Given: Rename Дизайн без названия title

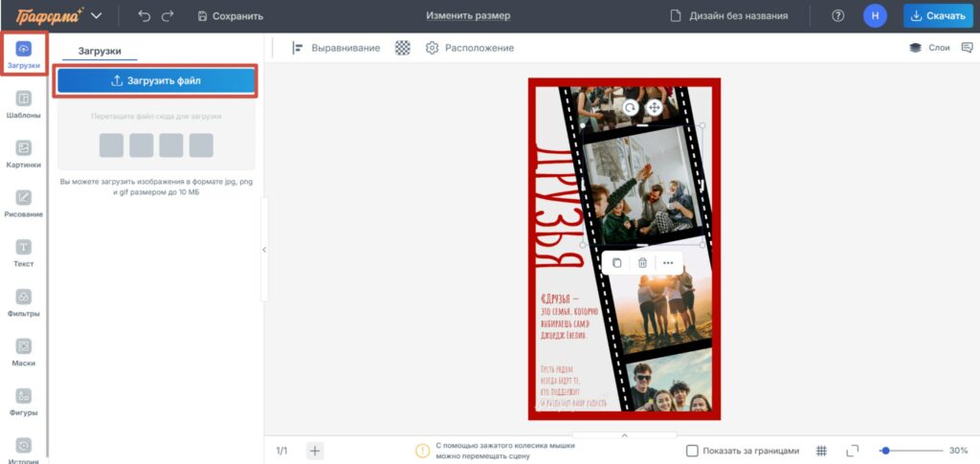Looking at the screenshot, I should pos(738,16).
